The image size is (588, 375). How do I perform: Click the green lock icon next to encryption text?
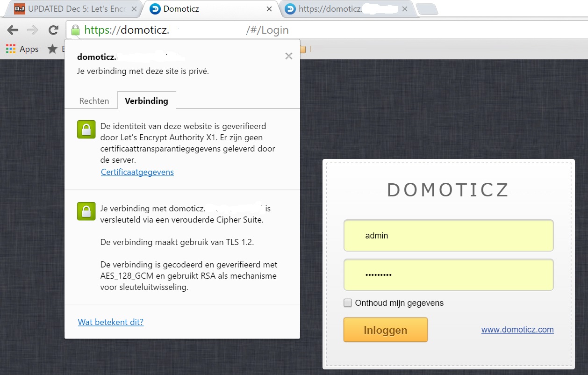86,212
